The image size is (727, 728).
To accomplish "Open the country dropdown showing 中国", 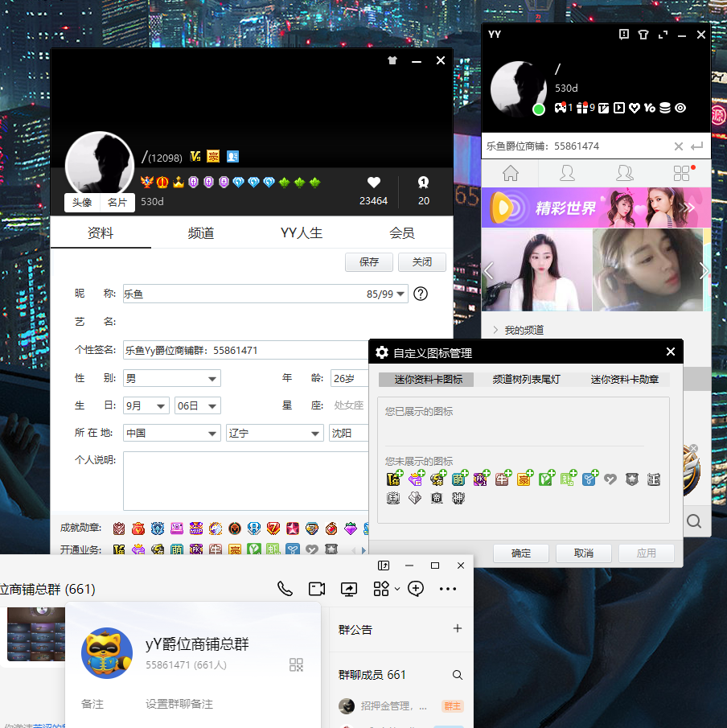I will pos(172,433).
